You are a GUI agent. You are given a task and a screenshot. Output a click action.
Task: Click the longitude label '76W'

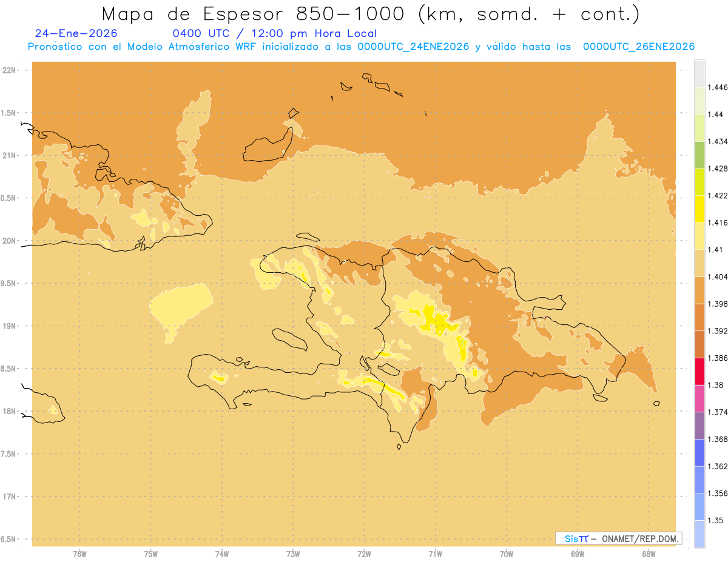click(79, 554)
